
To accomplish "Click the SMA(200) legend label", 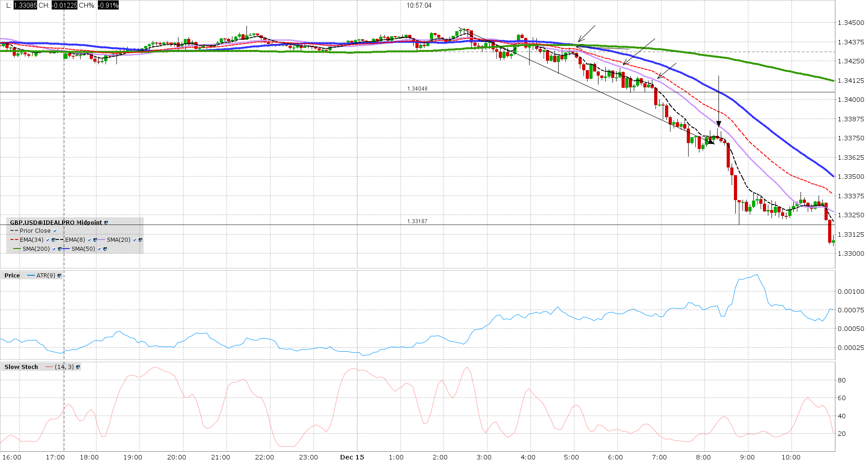I will tap(36, 249).
